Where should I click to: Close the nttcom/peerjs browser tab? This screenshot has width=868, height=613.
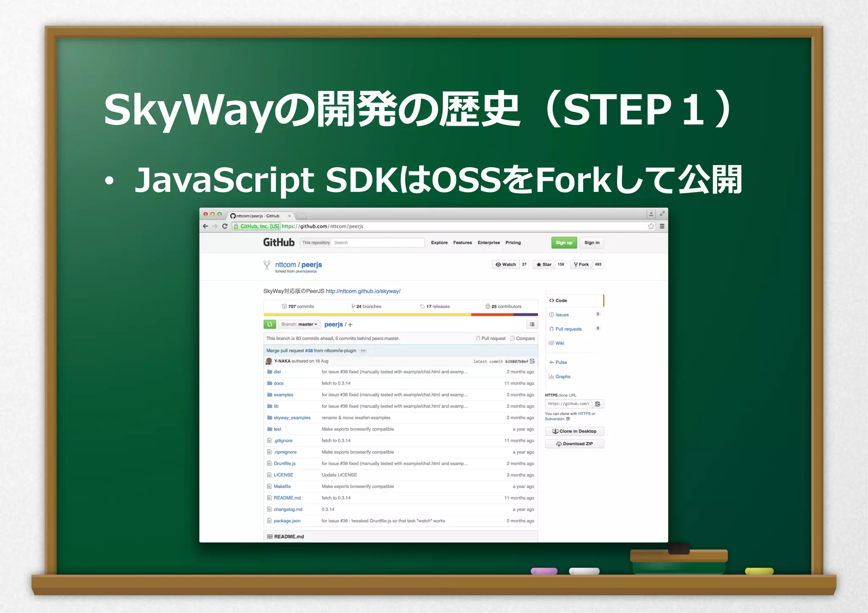pyautogui.click(x=289, y=216)
